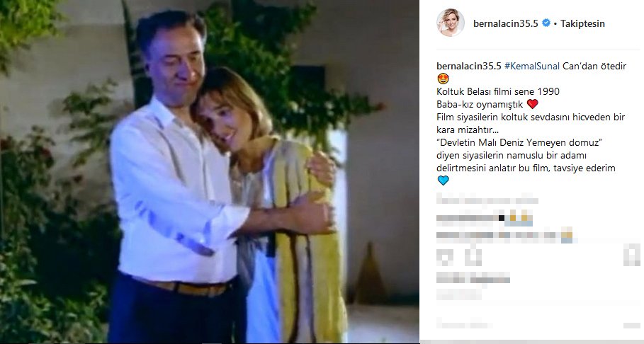Open comments via the blurred speech bubble icon

473,258
